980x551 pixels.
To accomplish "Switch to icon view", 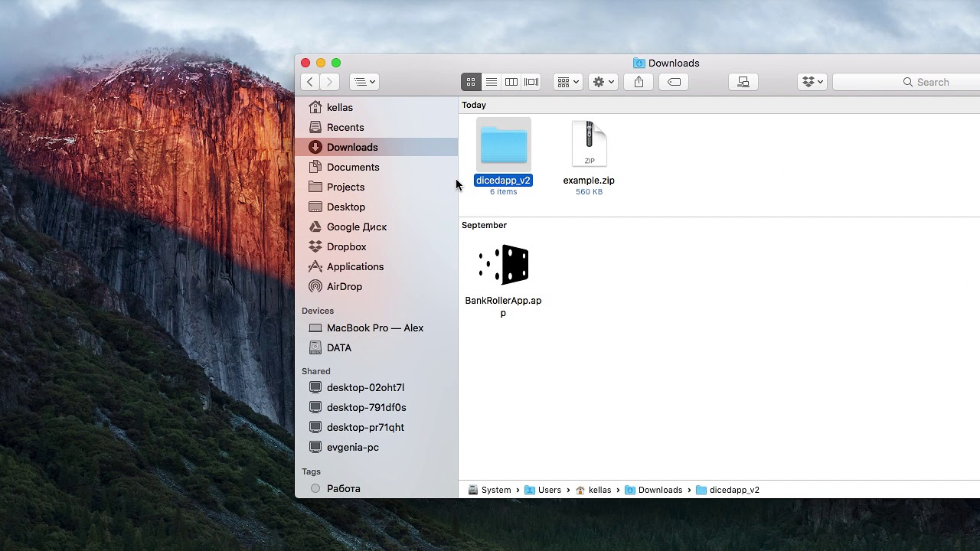I will click(471, 82).
